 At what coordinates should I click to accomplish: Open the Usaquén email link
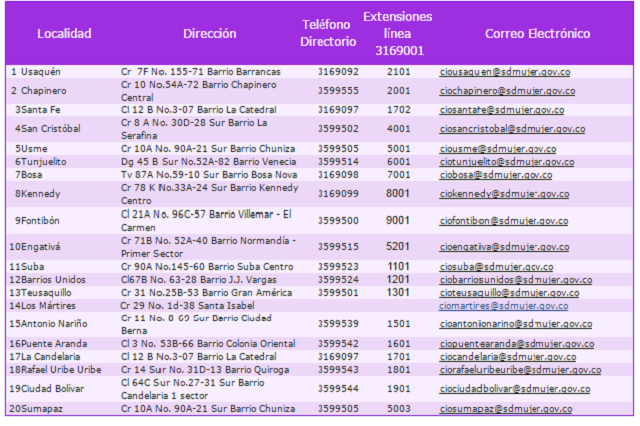point(504,72)
